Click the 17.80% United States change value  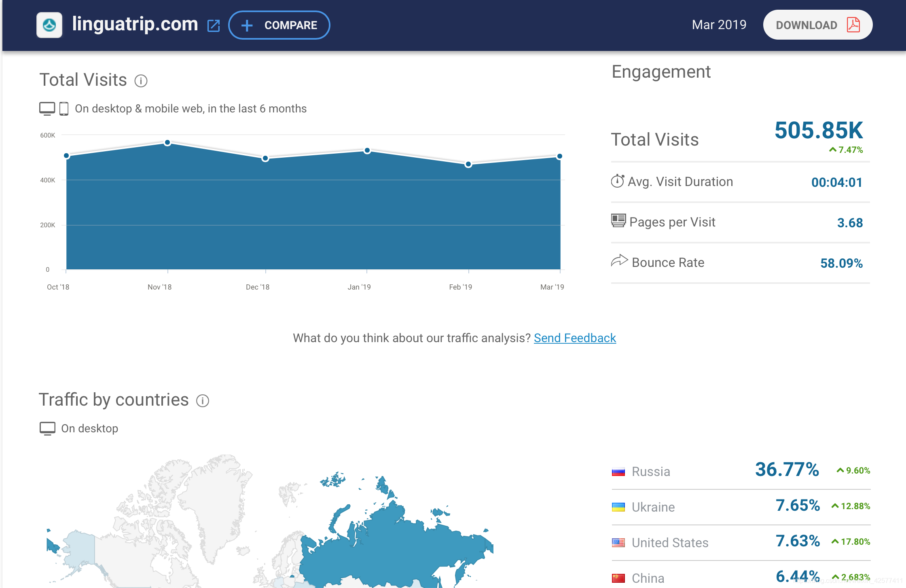click(851, 542)
